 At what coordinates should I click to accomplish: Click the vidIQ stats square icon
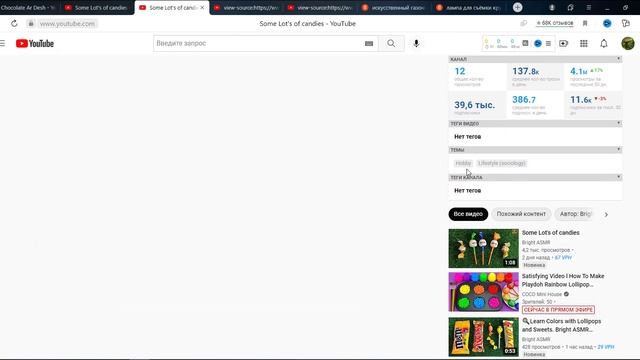coord(525,43)
